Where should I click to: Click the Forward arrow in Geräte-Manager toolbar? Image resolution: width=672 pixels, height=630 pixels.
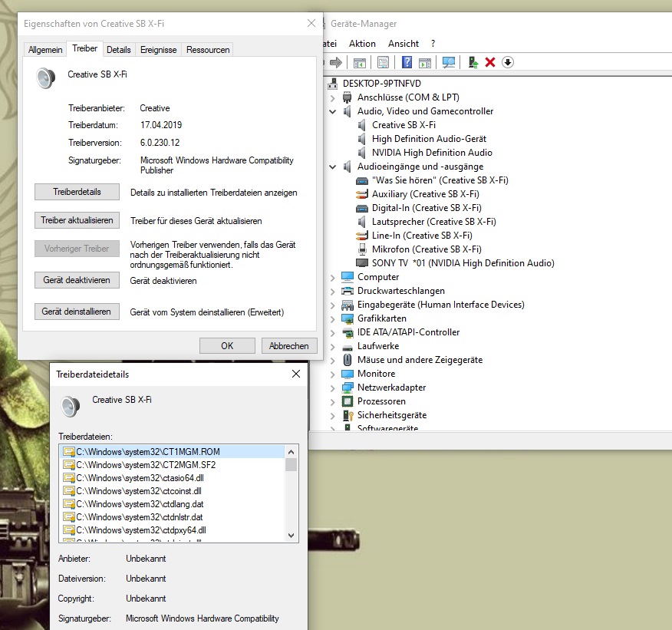point(335,63)
